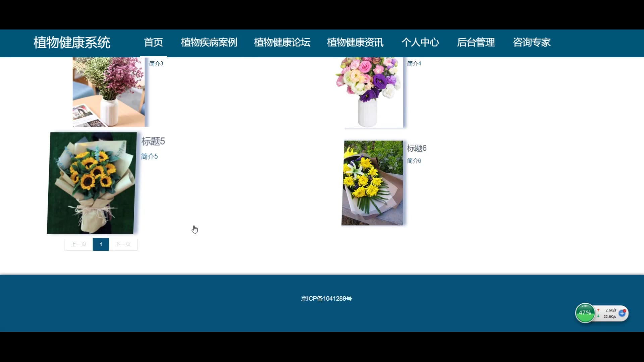
Task: Click the green 47% memory ball widget
Action: [x=585, y=313]
